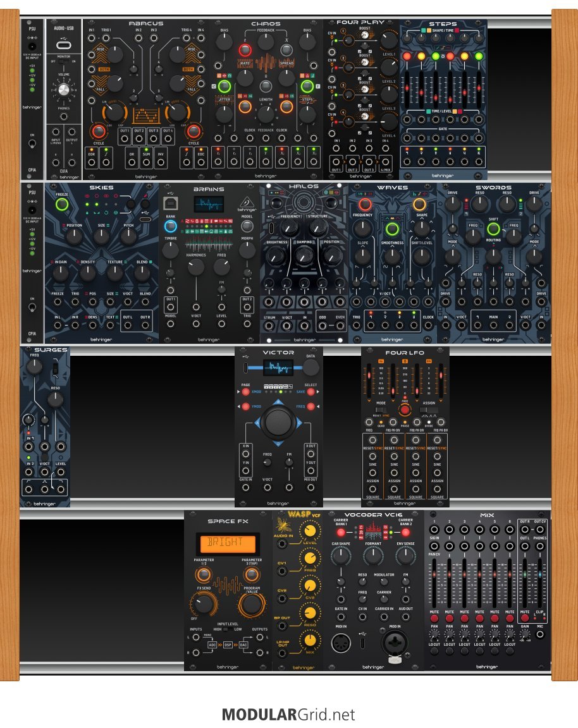Toggle the Monitor off/on switch on Audio-USB
This screenshot has width=578, height=728.
point(64,61)
